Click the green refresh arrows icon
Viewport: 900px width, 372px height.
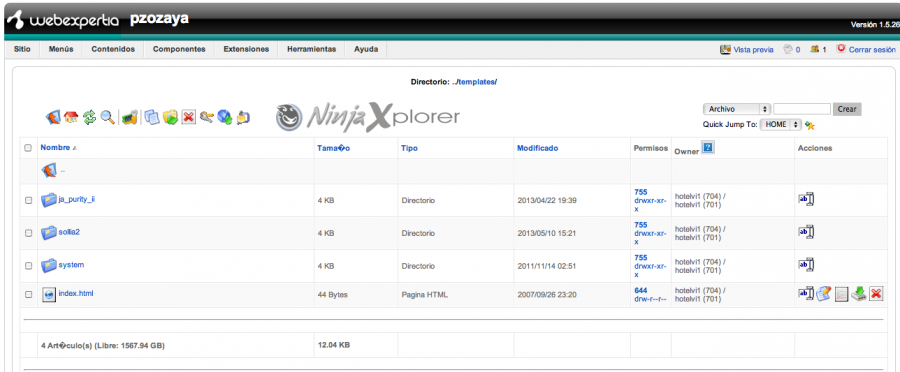point(89,117)
